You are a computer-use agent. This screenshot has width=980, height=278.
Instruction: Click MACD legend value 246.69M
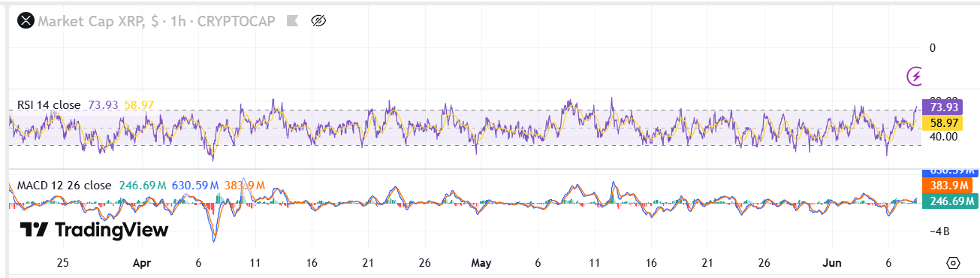(x=143, y=185)
